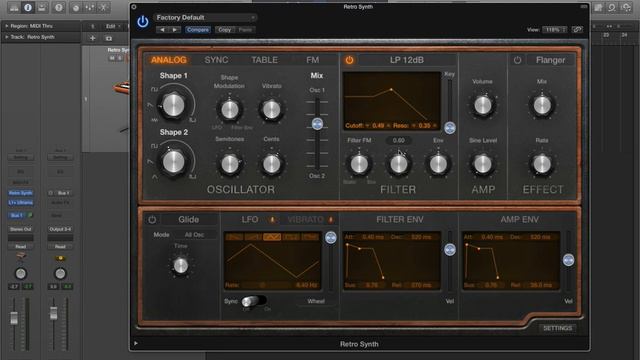This screenshot has height=360, width=640.
Task: Click the Shape Modulation knob
Action: [229, 109]
